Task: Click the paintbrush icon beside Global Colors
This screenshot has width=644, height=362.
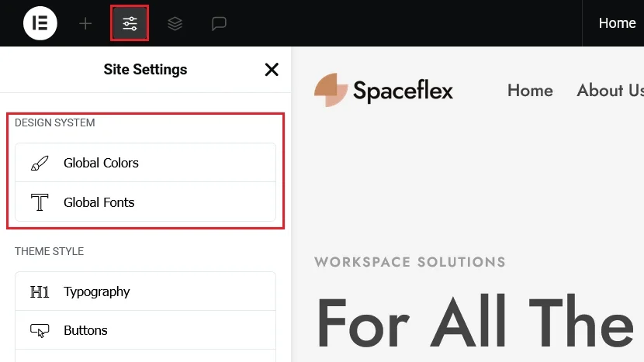Action: coord(40,163)
